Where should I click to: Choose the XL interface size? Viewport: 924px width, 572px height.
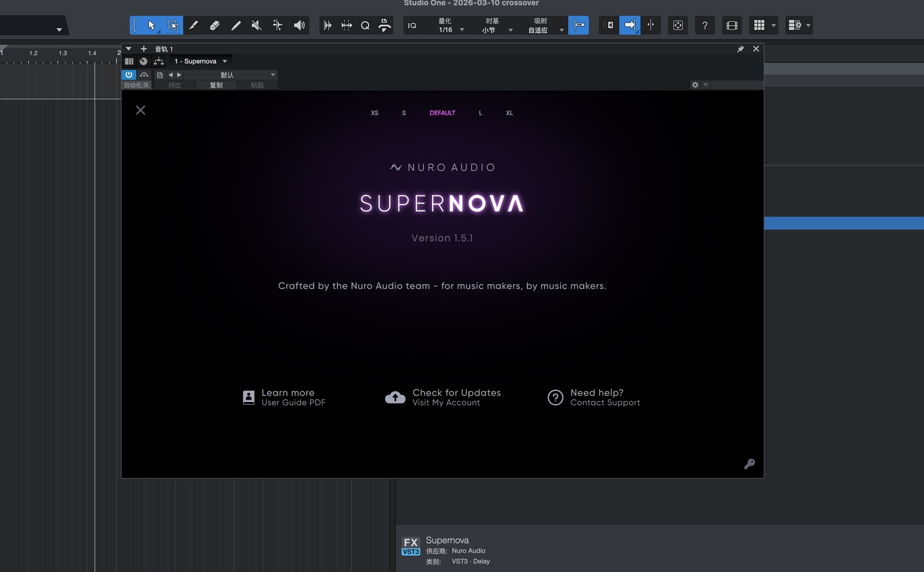click(x=509, y=113)
